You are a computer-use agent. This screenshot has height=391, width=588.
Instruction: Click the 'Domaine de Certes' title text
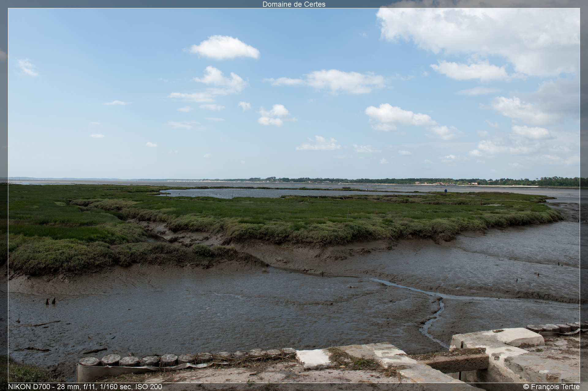pyautogui.click(x=294, y=4)
